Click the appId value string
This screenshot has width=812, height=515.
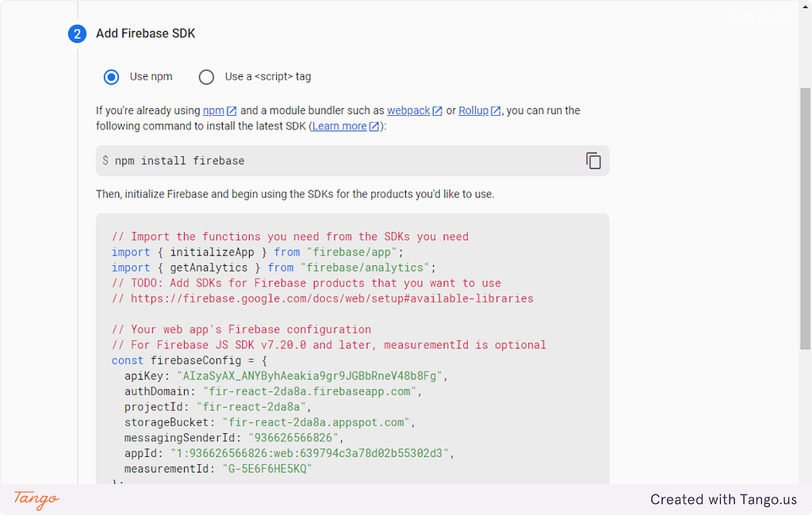click(310, 453)
